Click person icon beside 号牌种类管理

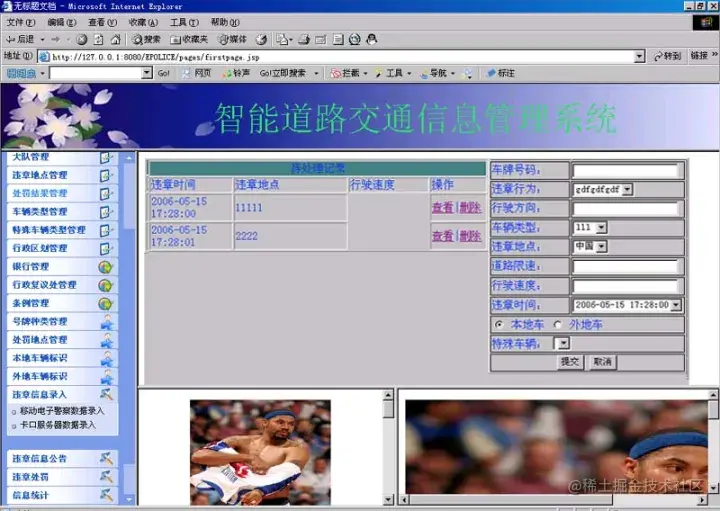[107, 322]
